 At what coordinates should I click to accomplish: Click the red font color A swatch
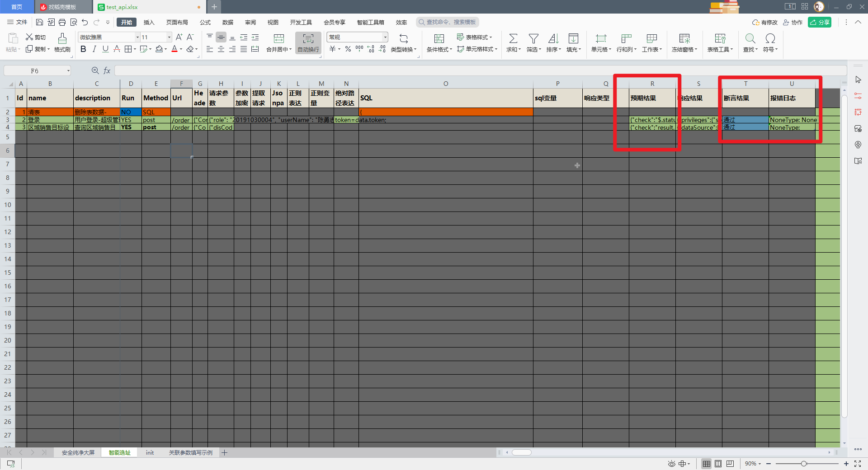[x=175, y=49]
